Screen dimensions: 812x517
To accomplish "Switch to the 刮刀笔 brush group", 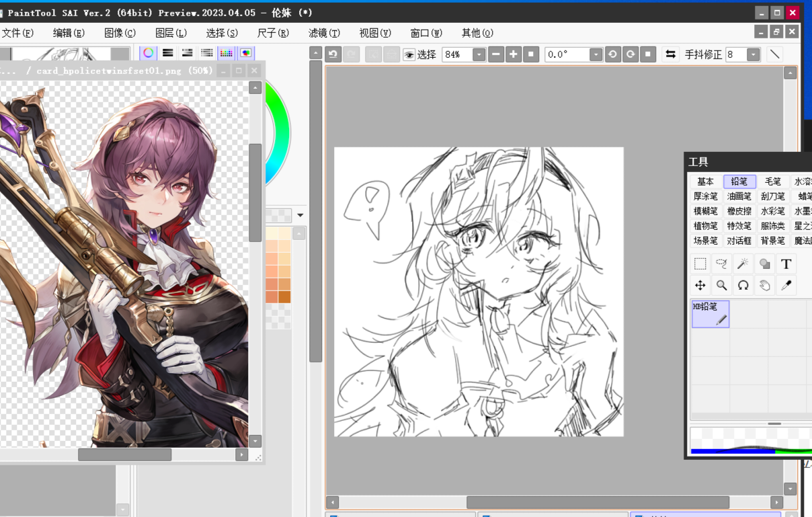I will [x=773, y=196].
